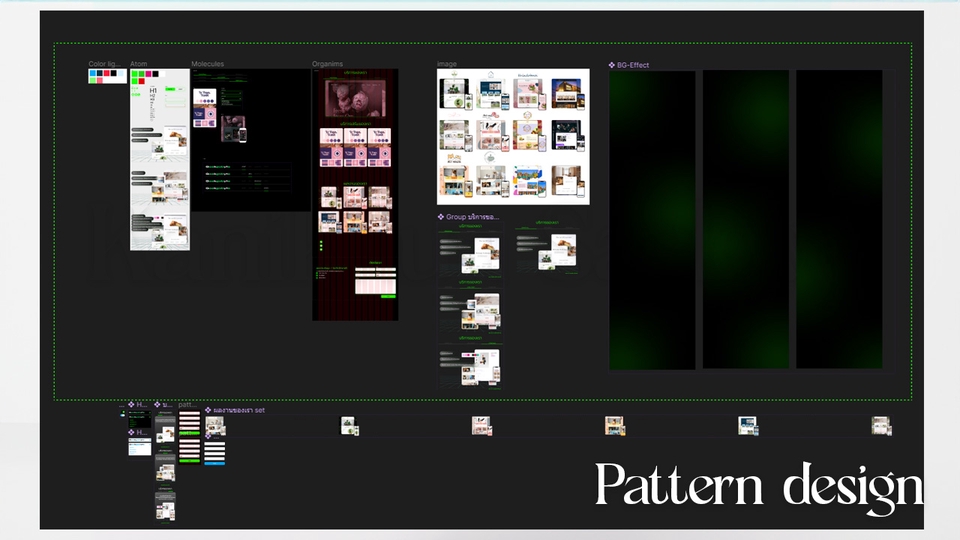
Task: Click the second thumbnail in ผลงานของเรา set row
Action: [350, 426]
